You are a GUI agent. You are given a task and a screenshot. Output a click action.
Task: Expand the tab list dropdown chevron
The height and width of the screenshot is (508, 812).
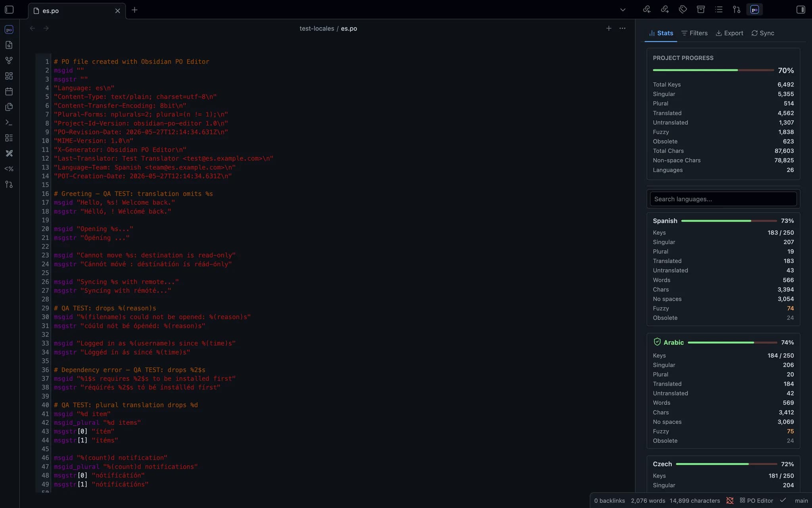[x=622, y=10]
